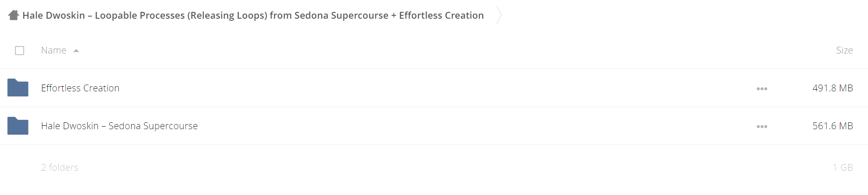
Task: Click the Sedona Supercourse folder icon
Action: tap(18, 125)
